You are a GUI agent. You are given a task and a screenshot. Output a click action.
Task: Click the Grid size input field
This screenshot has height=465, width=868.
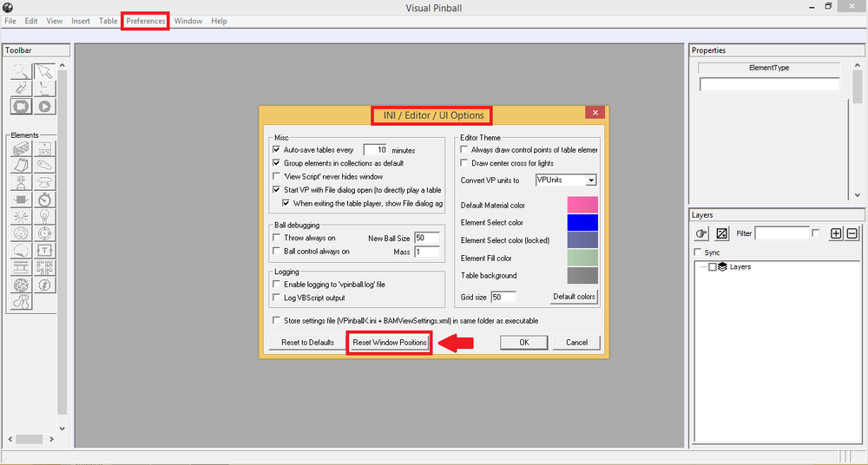tap(503, 298)
